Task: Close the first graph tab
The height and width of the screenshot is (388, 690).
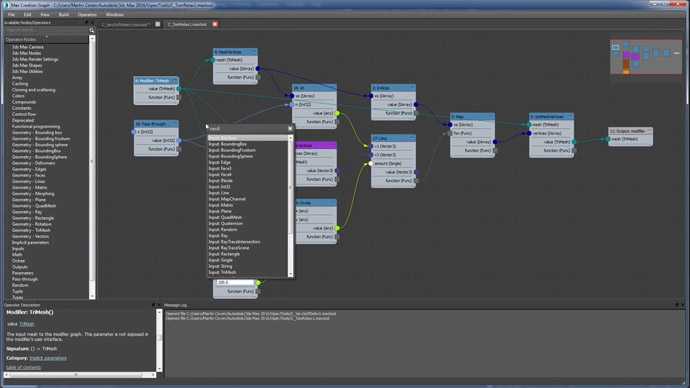Action: click(x=158, y=24)
